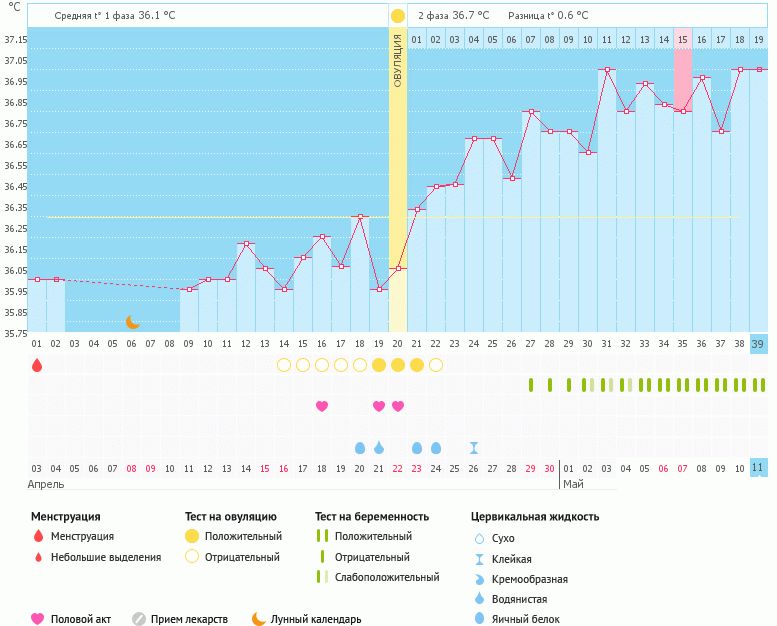Click the filled ovulation test circle on day 19

pyautogui.click(x=379, y=365)
